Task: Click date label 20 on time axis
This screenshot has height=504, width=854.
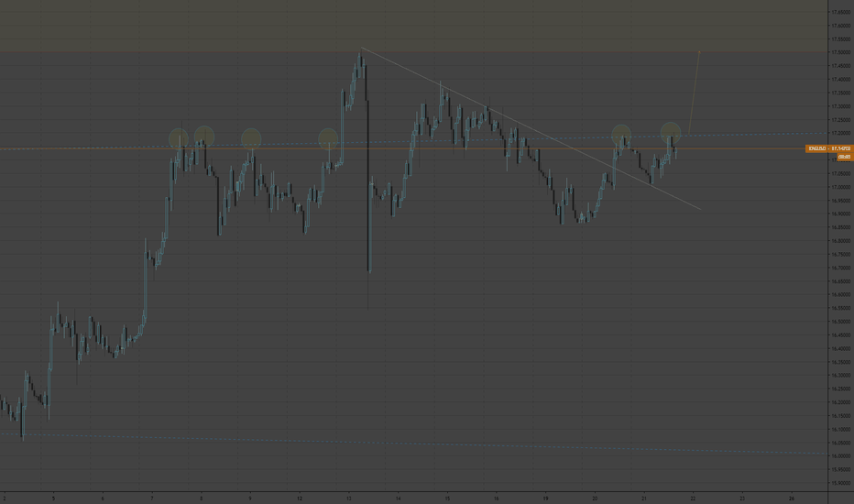Action: click(595, 498)
